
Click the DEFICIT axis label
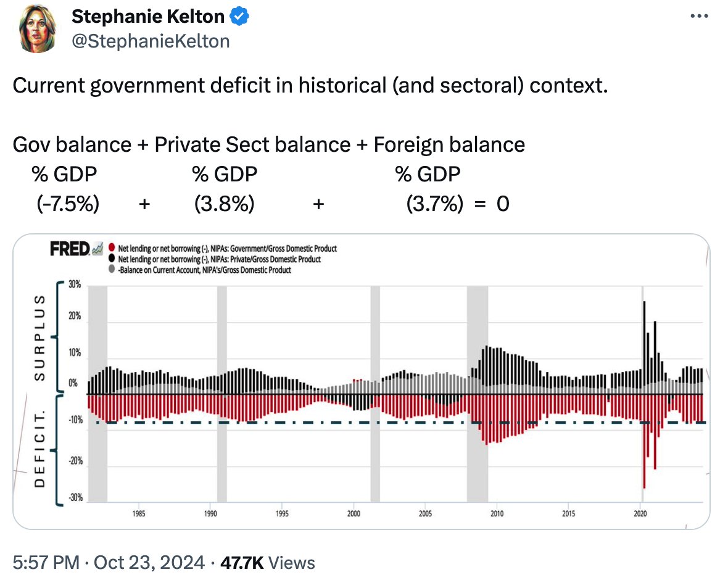(x=39, y=450)
